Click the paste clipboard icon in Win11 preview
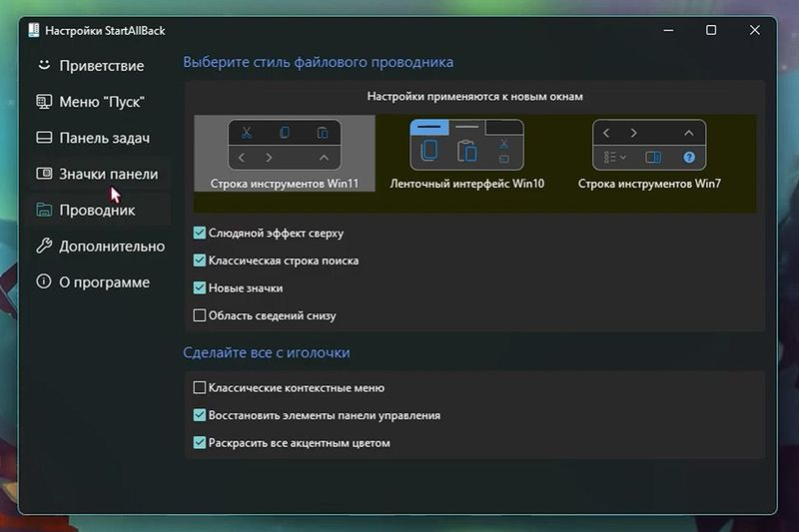The height and width of the screenshot is (532, 799). coord(323,133)
